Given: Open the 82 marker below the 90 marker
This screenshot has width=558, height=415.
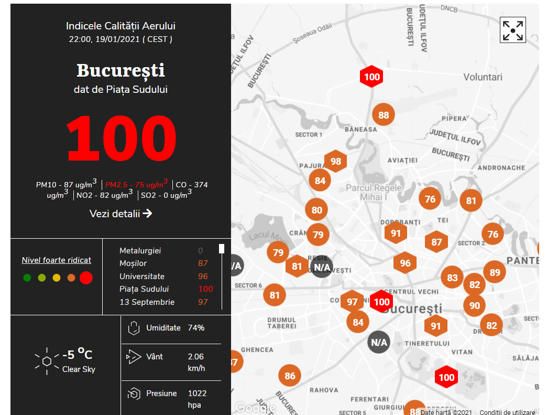Looking at the screenshot, I should tap(491, 325).
